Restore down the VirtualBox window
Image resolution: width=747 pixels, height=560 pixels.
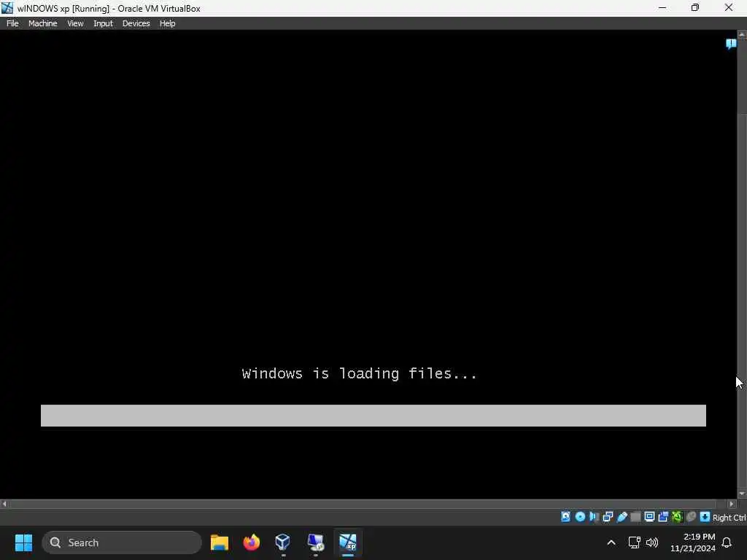[695, 8]
